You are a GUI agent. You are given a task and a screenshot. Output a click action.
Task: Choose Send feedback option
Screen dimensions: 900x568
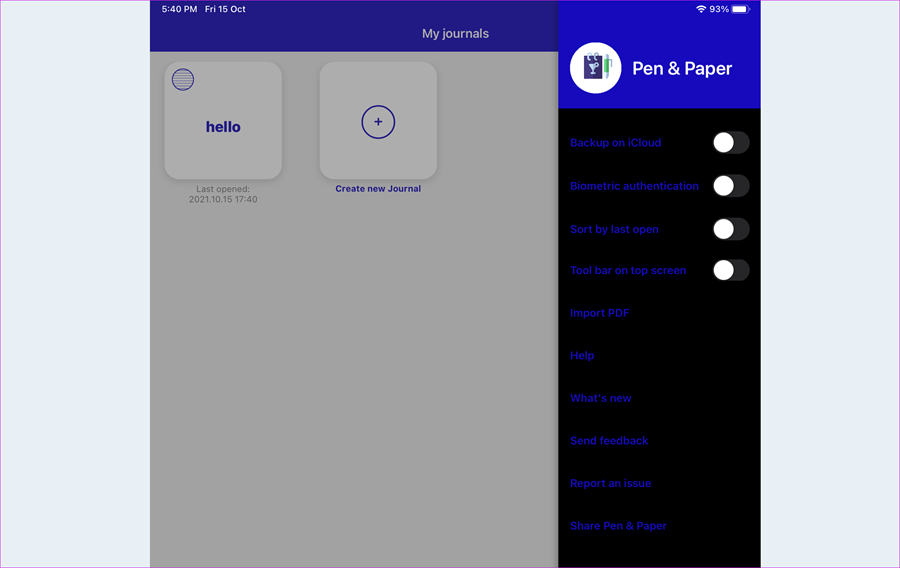pos(609,441)
